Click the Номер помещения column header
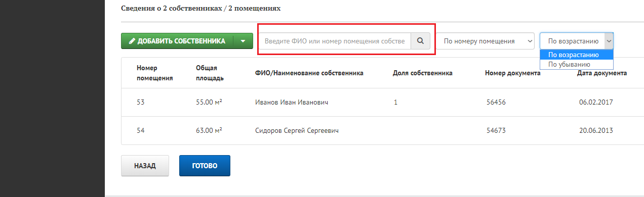 tap(155, 73)
